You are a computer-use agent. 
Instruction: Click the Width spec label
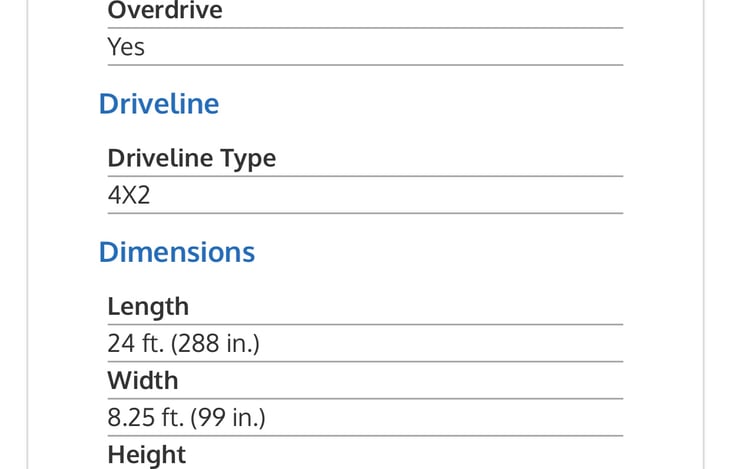coord(143,380)
